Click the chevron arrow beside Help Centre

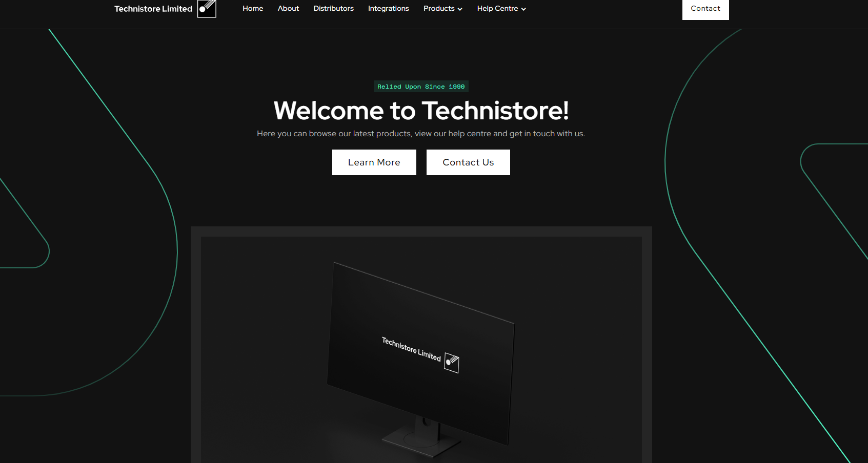(x=523, y=9)
